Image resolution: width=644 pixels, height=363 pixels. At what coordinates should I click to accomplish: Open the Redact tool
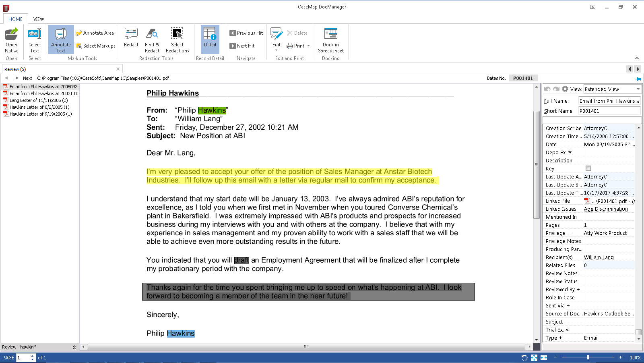(131, 39)
